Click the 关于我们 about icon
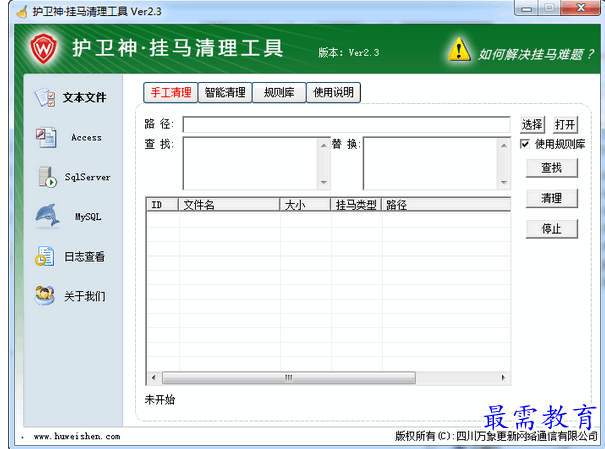The height and width of the screenshot is (449, 605). click(x=44, y=296)
